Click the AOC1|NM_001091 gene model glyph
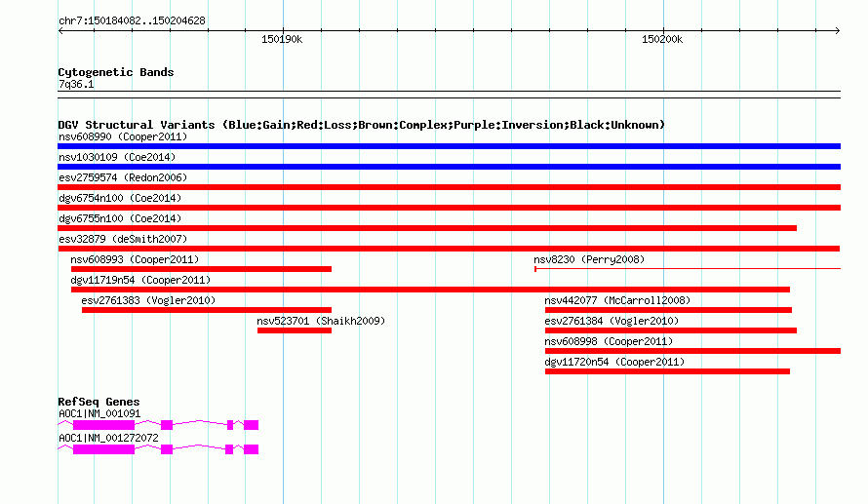 pos(158,425)
